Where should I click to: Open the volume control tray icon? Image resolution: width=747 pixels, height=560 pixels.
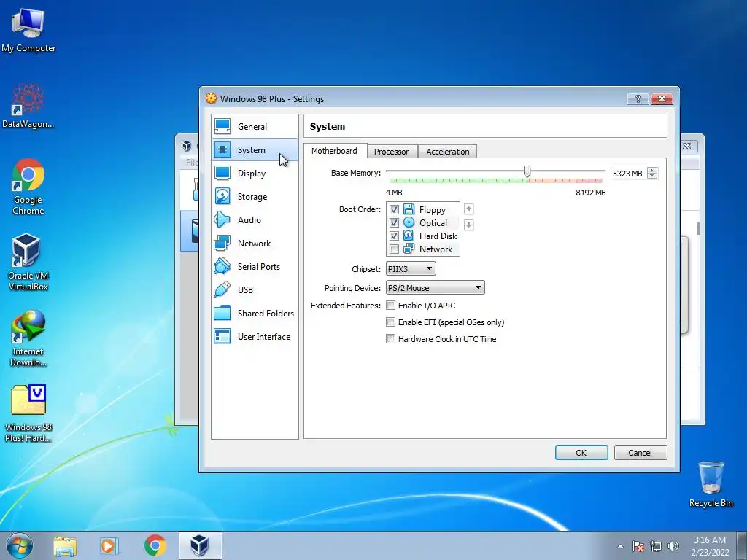coord(673,546)
